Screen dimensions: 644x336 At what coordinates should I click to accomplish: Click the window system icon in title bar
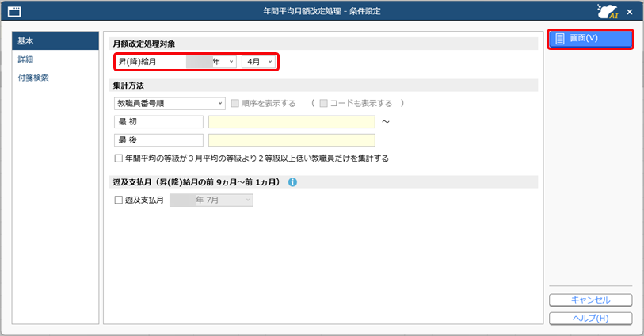pos(14,12)
